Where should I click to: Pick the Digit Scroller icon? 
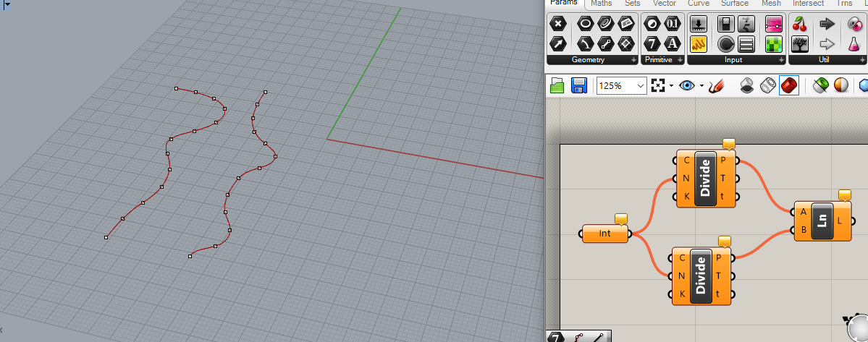[x=746, y=24]
